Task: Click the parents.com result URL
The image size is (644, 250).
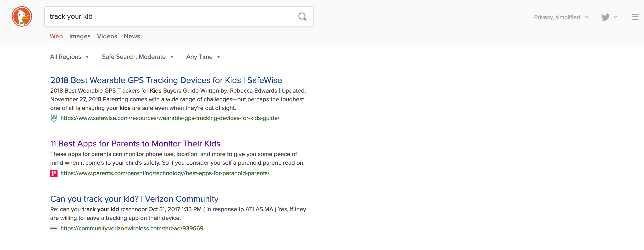Action: click(x=165, y=173)
